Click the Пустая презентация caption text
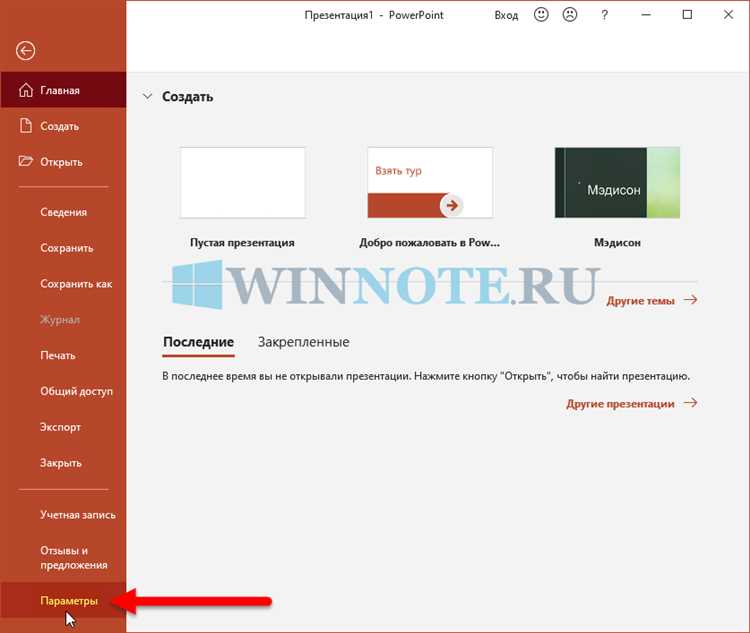This screenshot has height=633, width=750. [x=243, y=243]
